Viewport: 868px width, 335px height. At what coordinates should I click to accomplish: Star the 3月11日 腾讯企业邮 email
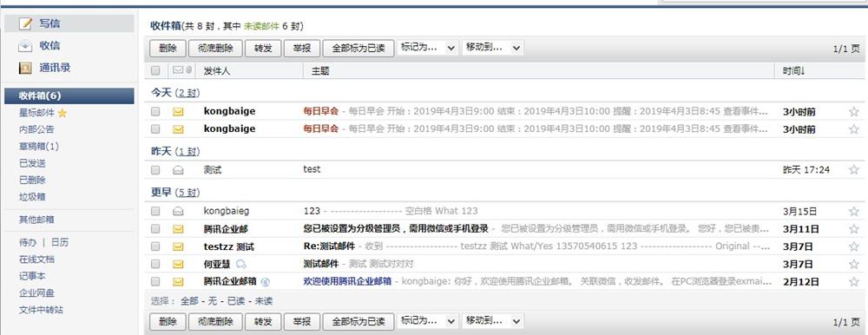[x=853, y=229]
